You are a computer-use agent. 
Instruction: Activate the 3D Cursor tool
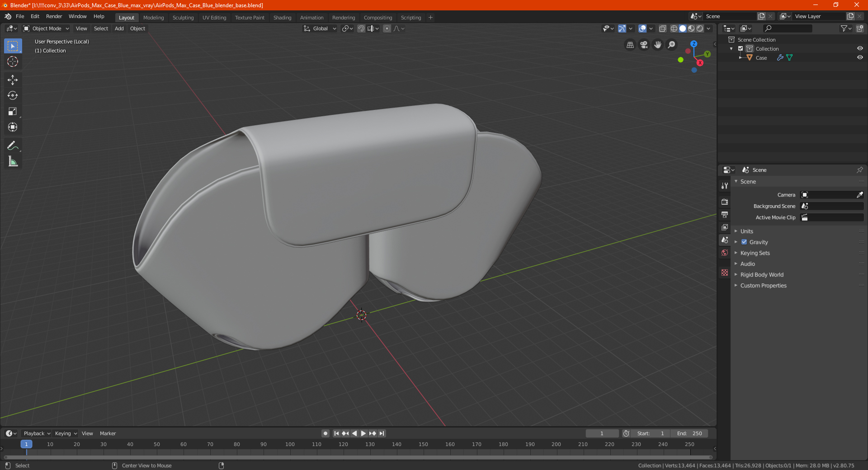click(13, 61)
